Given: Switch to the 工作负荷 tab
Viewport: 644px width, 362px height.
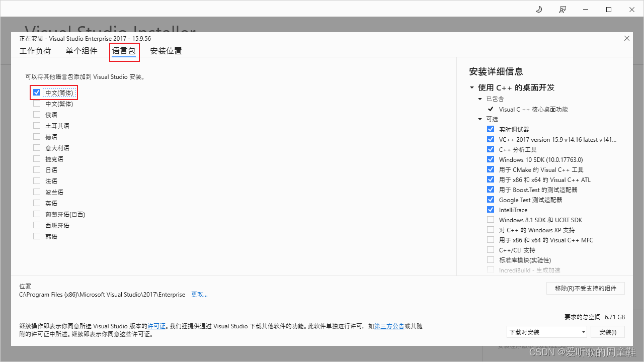Looking at the screenshot, I should (35, 51).
